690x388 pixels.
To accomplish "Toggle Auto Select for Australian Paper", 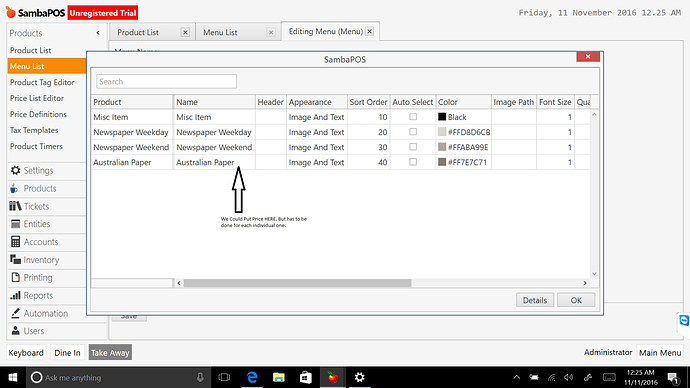I will (413, 162).
